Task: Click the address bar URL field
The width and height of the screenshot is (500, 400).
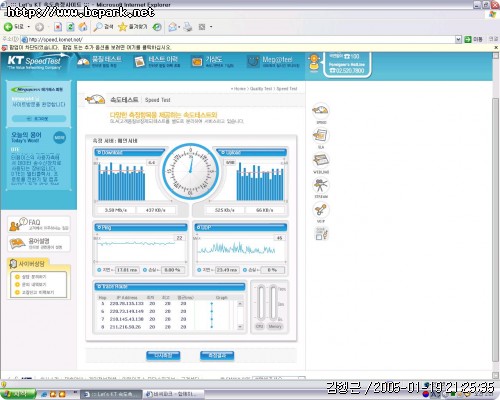Action: (238, 39)
